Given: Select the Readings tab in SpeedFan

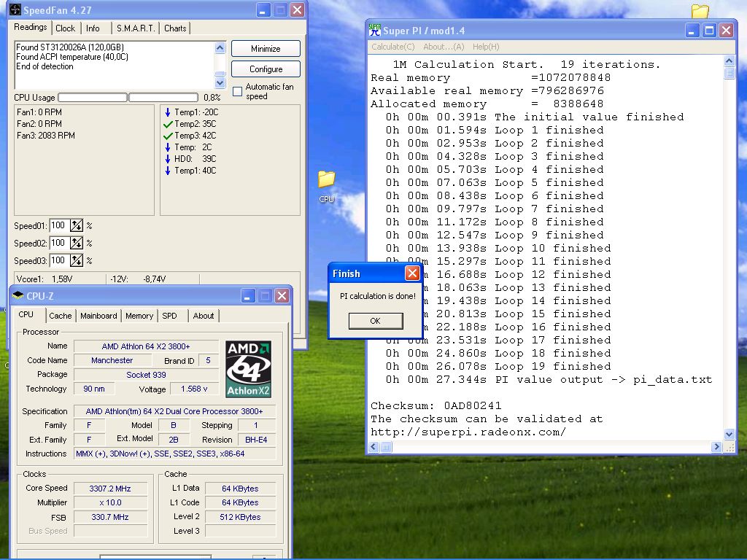Looking at the screenshot, I should coord(31,27).
